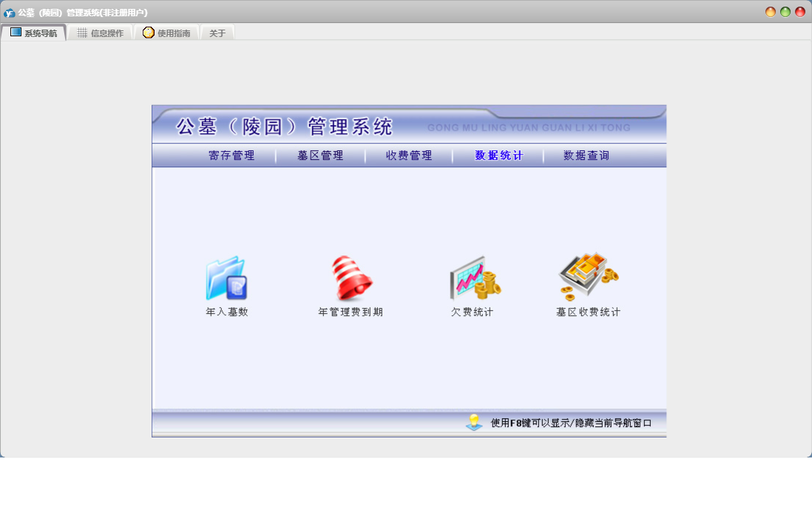Click the lightbulb tip icon
This screenshot has height=527, width=812.
pyautogui.click(x=474, y=423)
